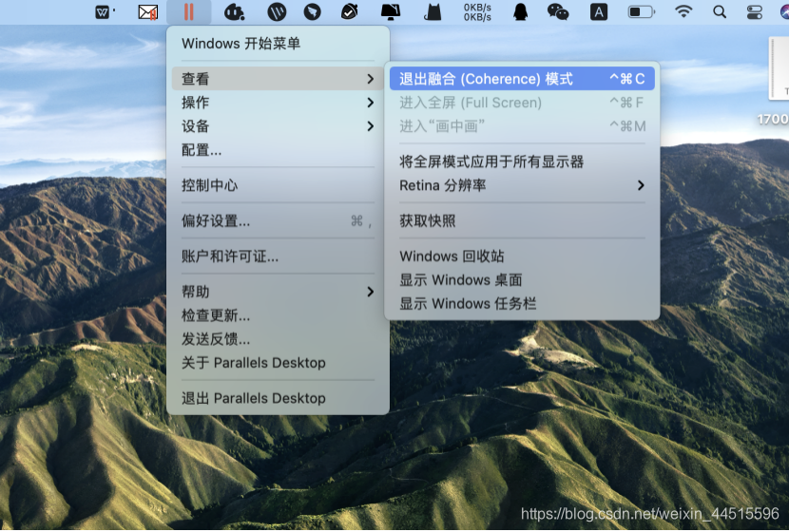Select 显示 Windows 桌面
The width and height of the screenshot is (789, 532).
(x=522, y=280)
